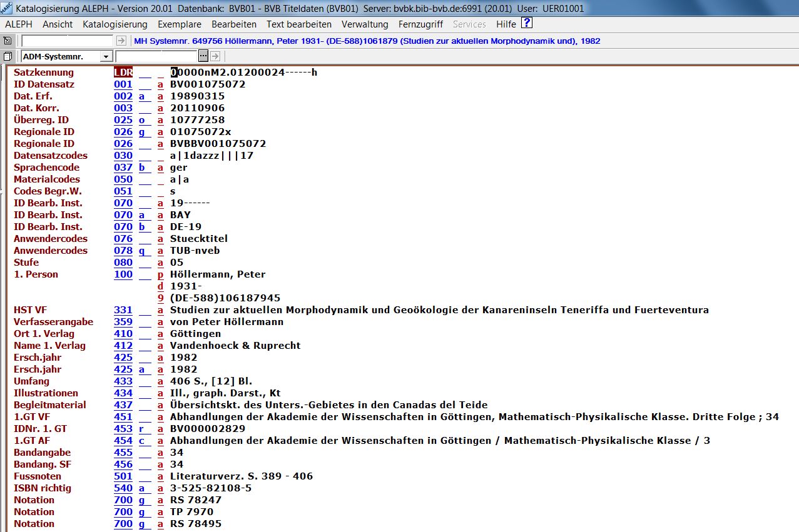799x532 pixels.
Task: Click the input field next to ADM-Systemnr.
Action: (156, 56)
